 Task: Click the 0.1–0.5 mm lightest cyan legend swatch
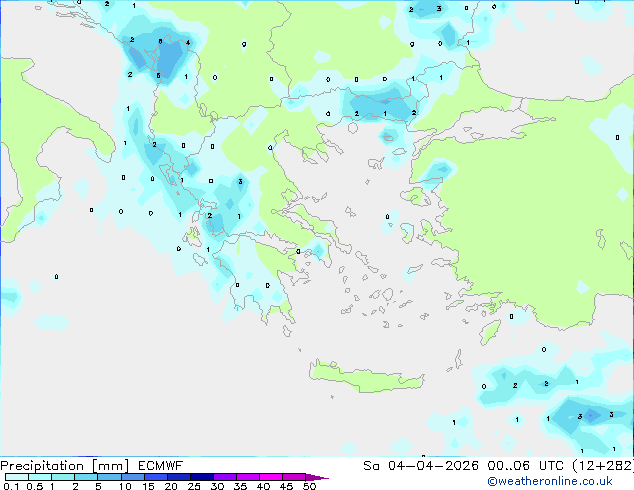[x=17, y=477]
